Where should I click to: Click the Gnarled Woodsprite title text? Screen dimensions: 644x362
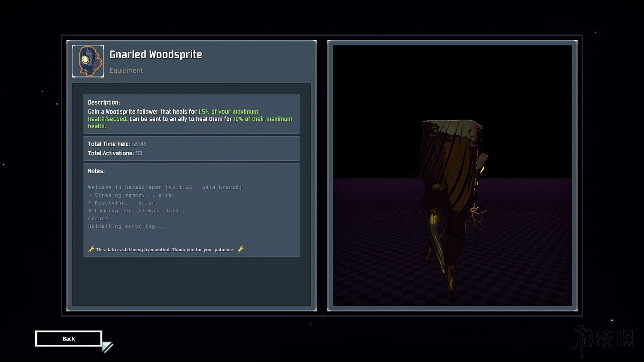(x=155, y=54)
